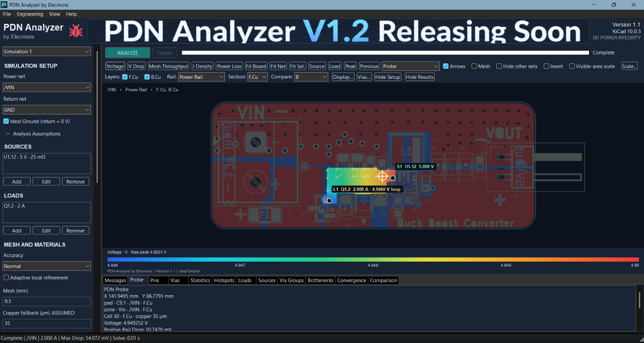Click the S1 U1.12 5.000 V source label
Viewport: 644px width, 343px height.
point(416,166)
